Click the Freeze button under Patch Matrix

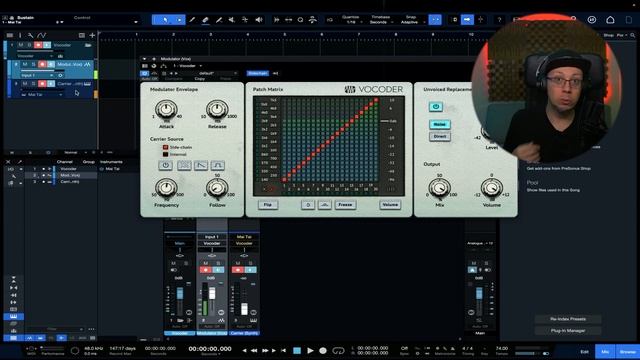[x=345, y=204]
